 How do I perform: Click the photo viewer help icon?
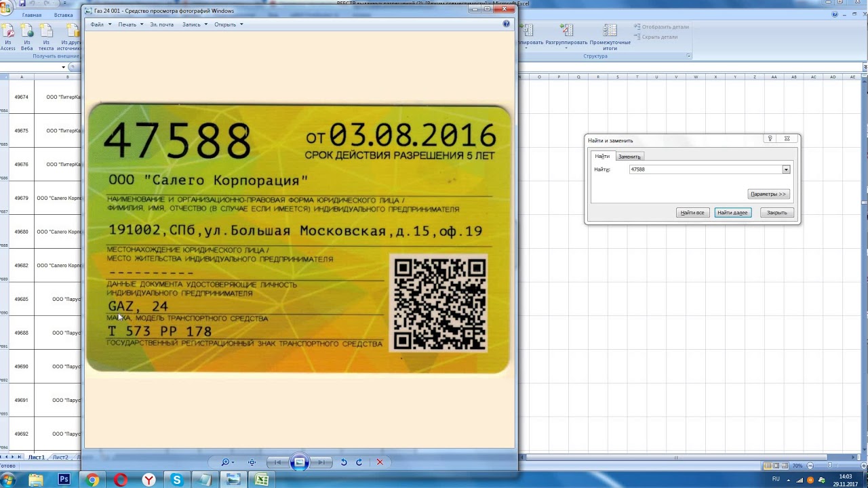506,24
